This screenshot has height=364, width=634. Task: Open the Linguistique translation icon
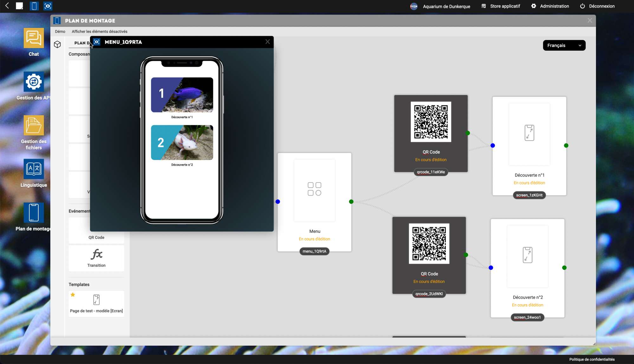(34, 169)
